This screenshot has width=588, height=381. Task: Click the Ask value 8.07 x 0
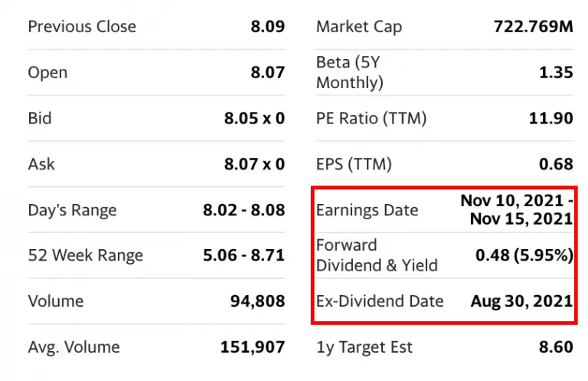[x=255, y=164]
